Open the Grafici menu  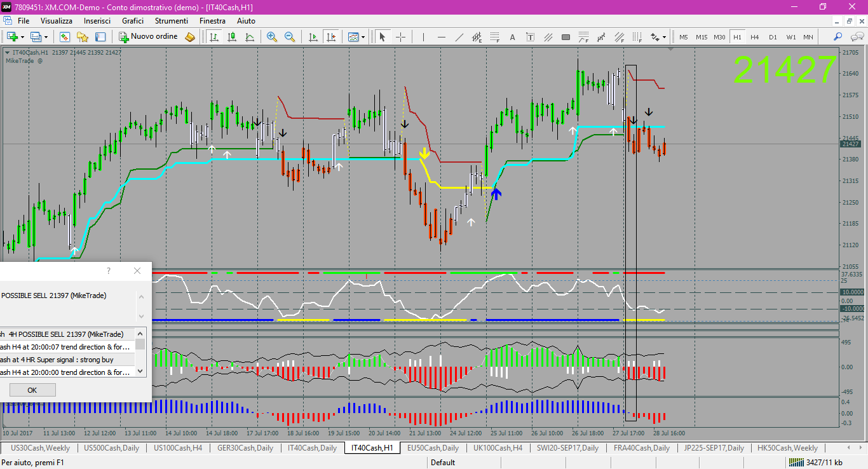[133, 21]
